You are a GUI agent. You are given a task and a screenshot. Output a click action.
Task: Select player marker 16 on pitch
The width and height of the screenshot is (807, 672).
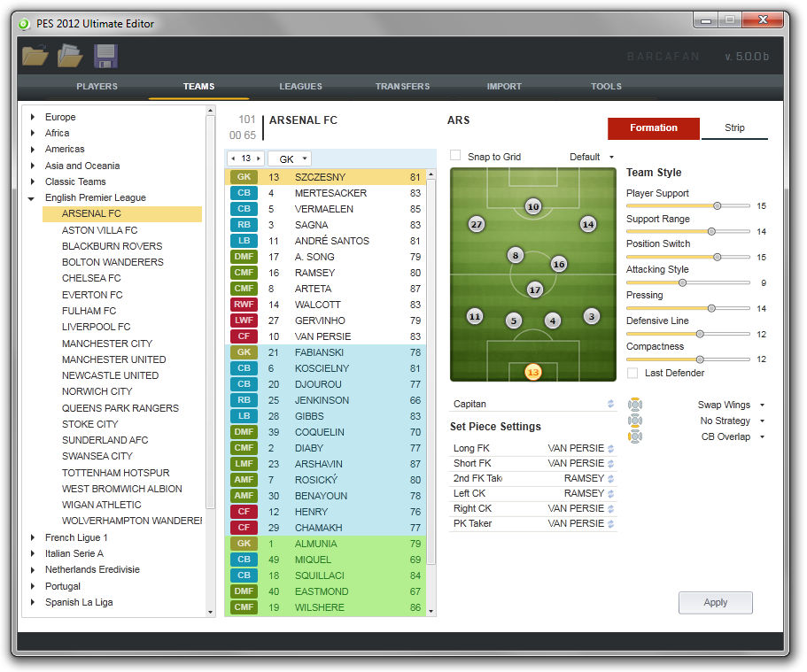[558, 265]
